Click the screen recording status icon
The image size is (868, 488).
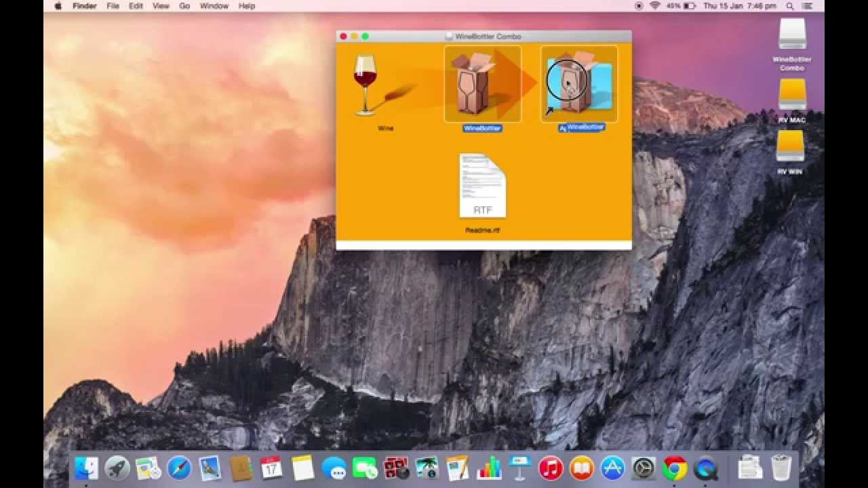click(x=639, y=6)
